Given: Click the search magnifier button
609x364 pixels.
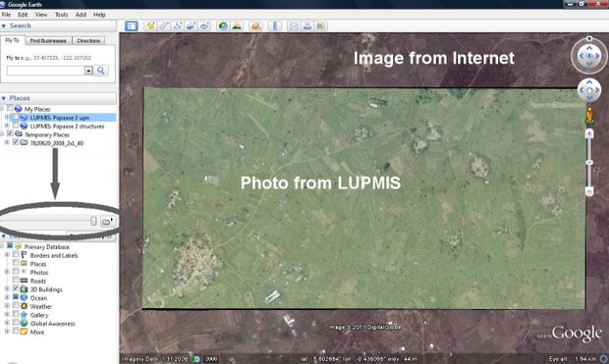Looking at the screenshot, I should 101,71.
